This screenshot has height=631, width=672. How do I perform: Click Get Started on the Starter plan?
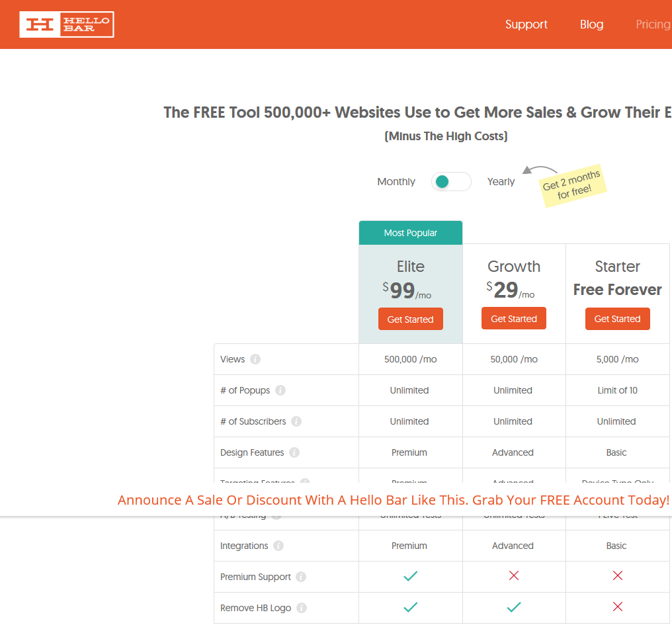tap(617, 319)
